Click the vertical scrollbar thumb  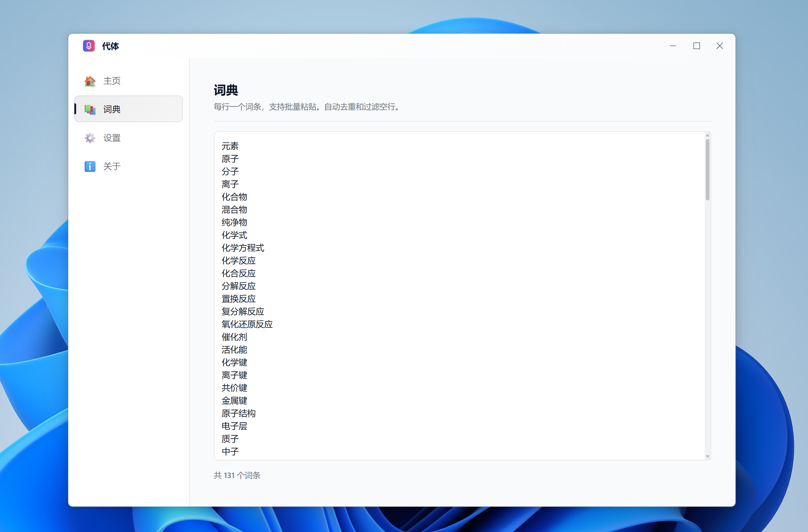[x=708, y=170]
